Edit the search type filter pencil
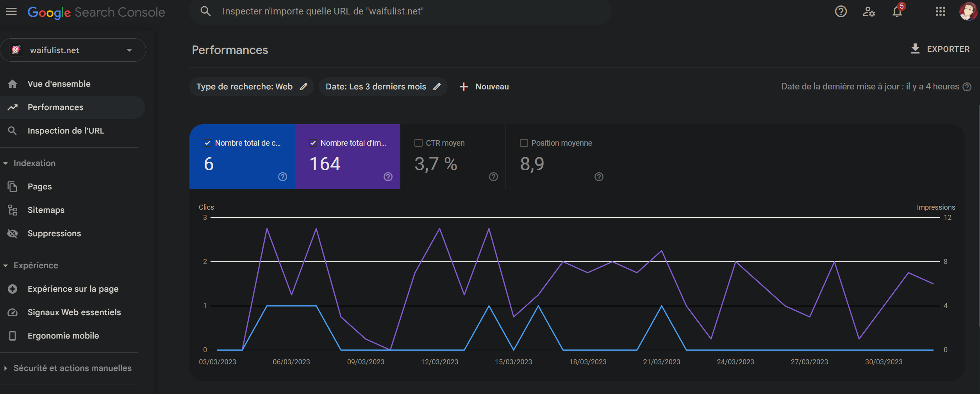This screenshot has height=394, width=980. (303, 87)
